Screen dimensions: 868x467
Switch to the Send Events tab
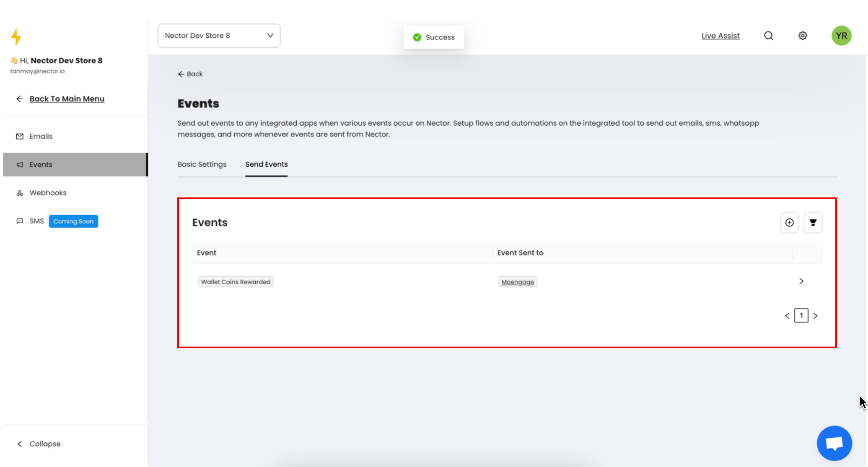(x=266, y=164)
